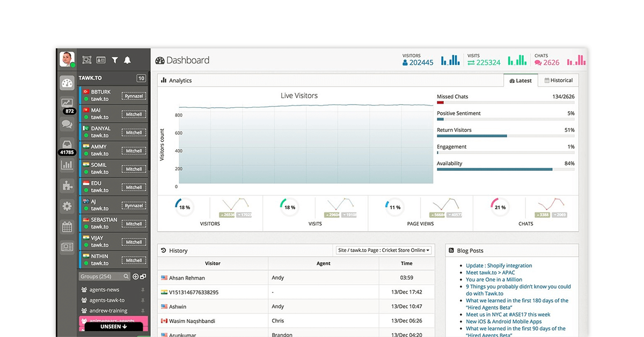The image size is (644, 337).
Task: Open 'Meet us in NYC at #ASE17' link
Action: coord(508,314)
